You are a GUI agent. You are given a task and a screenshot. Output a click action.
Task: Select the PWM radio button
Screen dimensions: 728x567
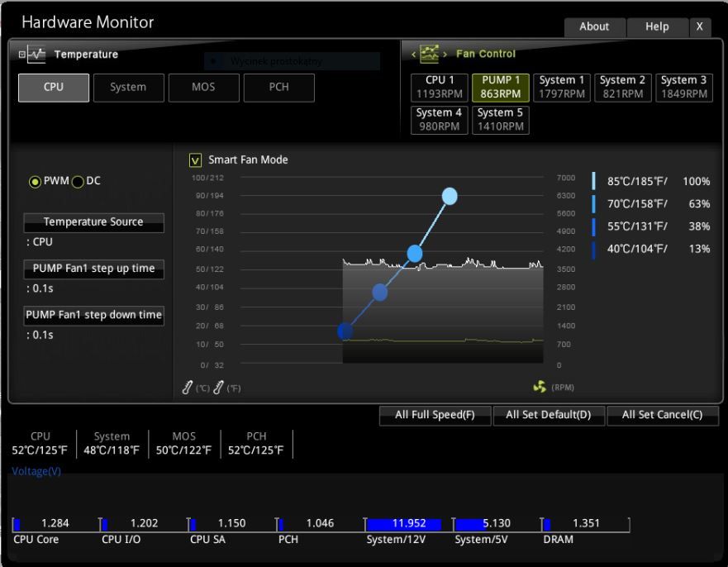pyautogui.click(x=35, y=182)
